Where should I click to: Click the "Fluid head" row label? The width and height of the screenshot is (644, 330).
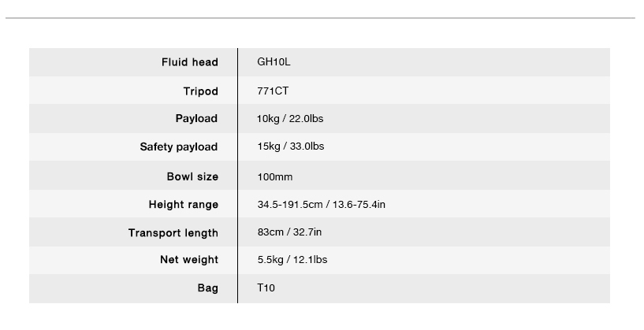coord(189,62)
